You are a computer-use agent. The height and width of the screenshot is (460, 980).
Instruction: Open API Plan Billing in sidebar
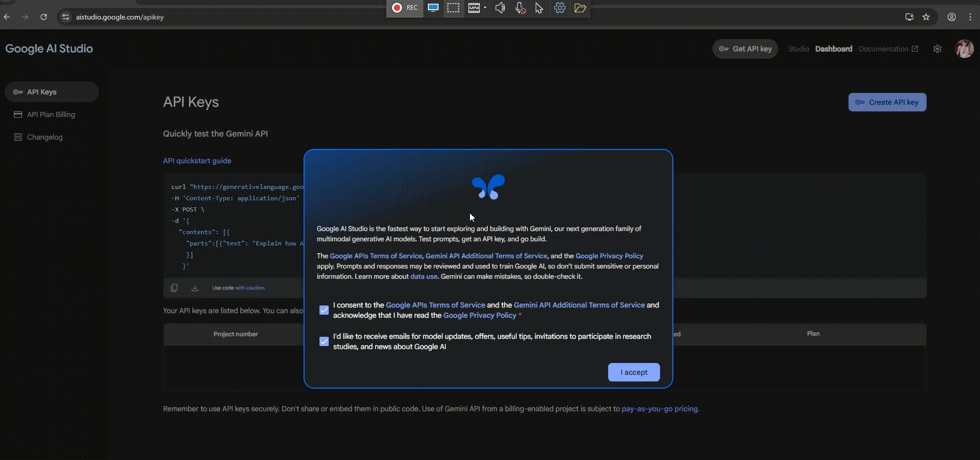coord(51,114)
